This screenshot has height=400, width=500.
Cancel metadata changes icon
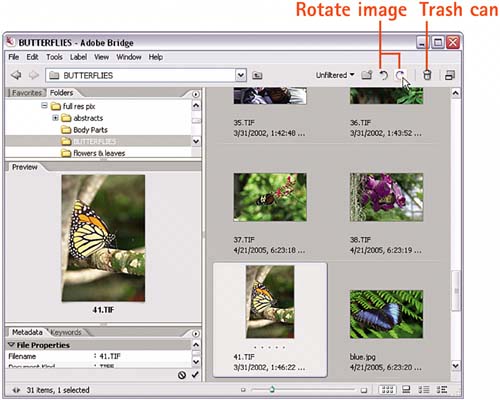tap(182, 375)
